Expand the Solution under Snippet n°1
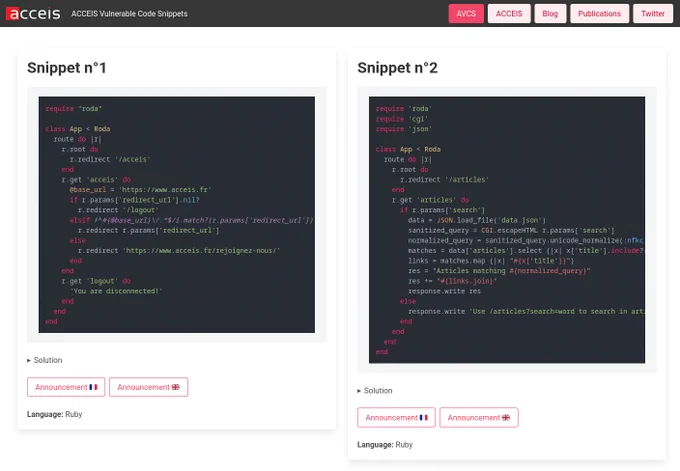Viewport: 680px width, 471px height. [45, 360]
